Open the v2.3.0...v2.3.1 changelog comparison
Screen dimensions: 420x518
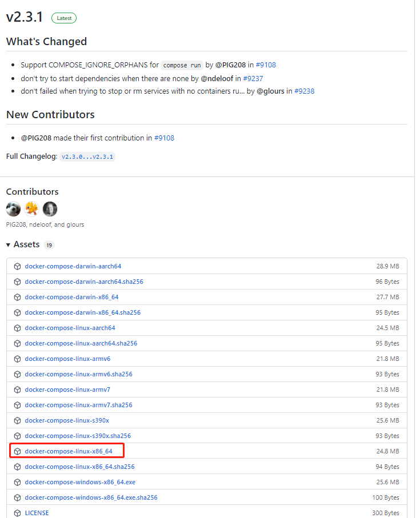pos(87,156)
